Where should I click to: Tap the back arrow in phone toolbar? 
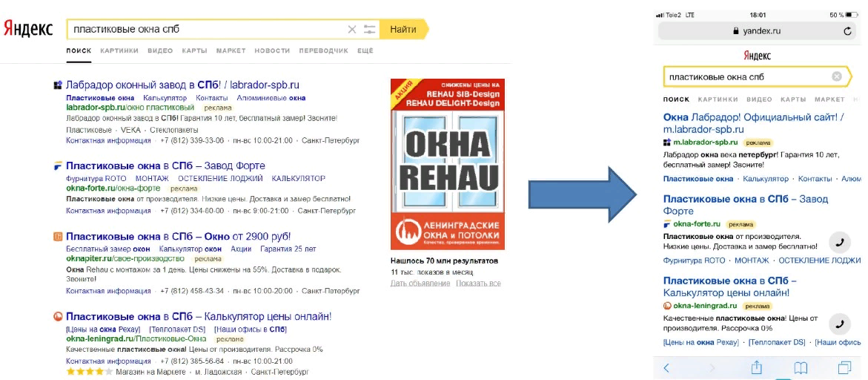pos(666,368)
